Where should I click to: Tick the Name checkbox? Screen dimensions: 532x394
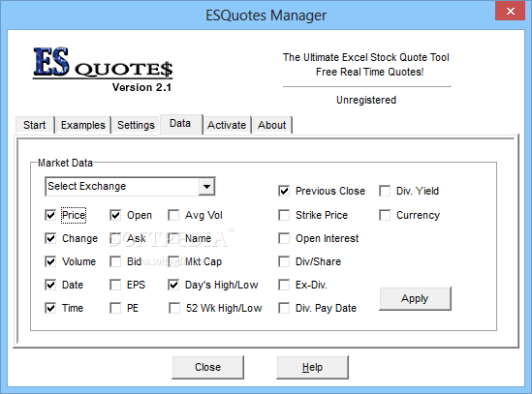(173, 238)
